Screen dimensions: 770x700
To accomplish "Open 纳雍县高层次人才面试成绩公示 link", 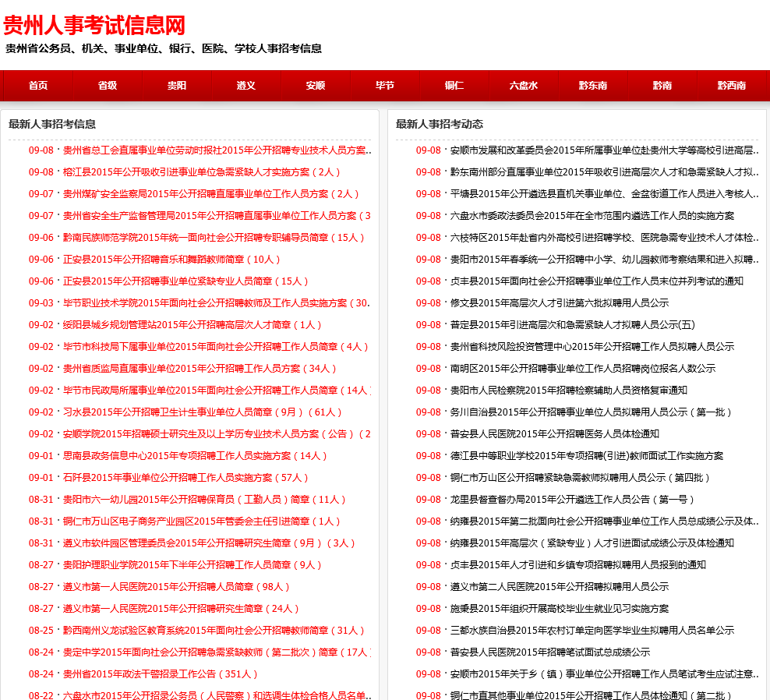I will click(x=592, y=543).
